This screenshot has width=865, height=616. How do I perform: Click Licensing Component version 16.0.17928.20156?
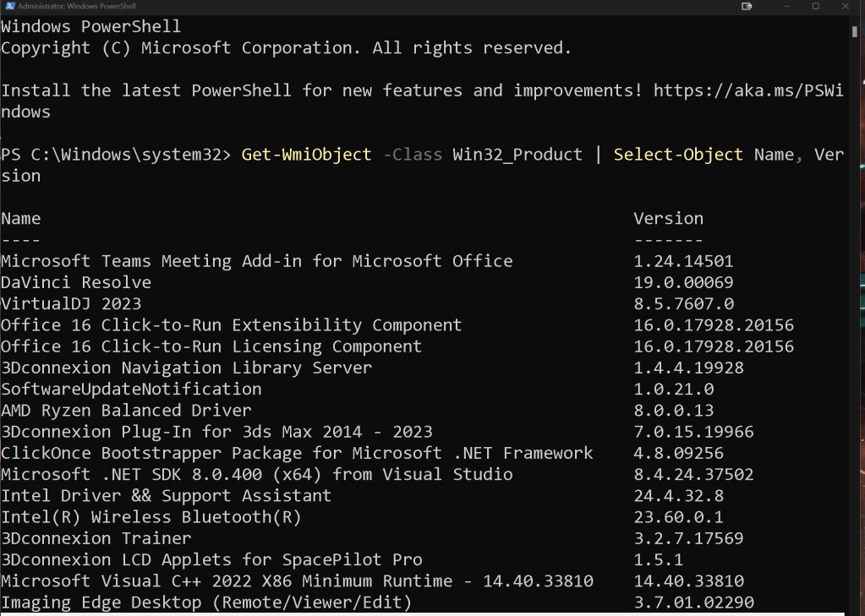(714, 347)
